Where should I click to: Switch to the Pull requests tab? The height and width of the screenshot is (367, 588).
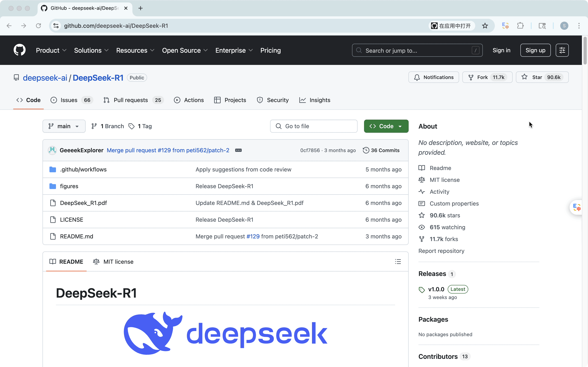(x=134, y=100)
